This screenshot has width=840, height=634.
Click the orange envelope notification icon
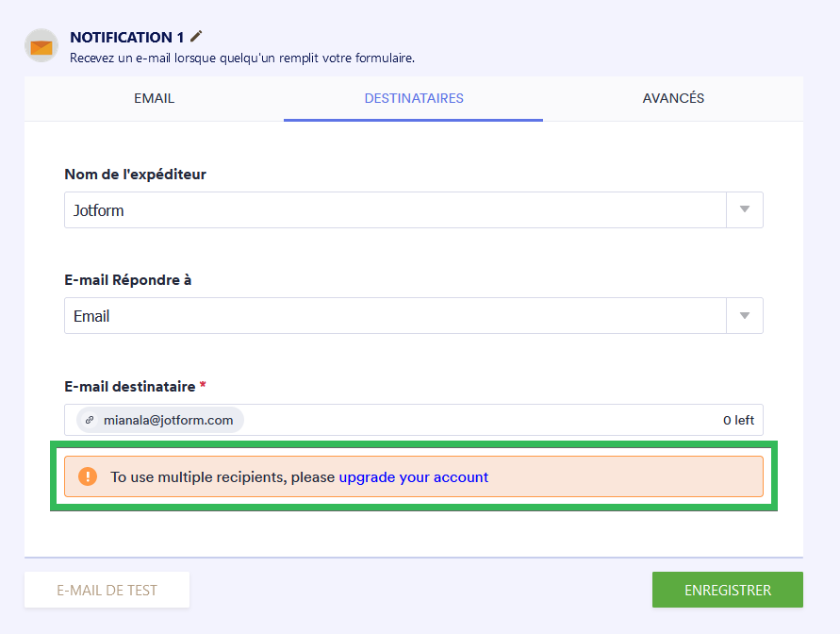[x=41, y=45]
